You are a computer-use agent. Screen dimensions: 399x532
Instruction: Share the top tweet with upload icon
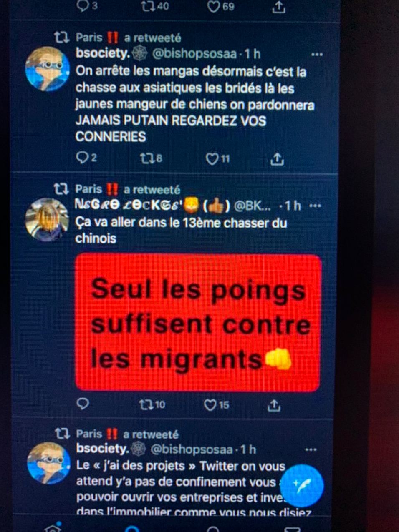279,6
